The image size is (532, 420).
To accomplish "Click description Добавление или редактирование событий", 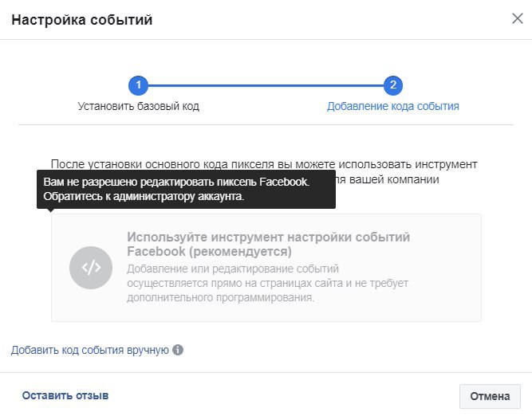I will (267, 283).
